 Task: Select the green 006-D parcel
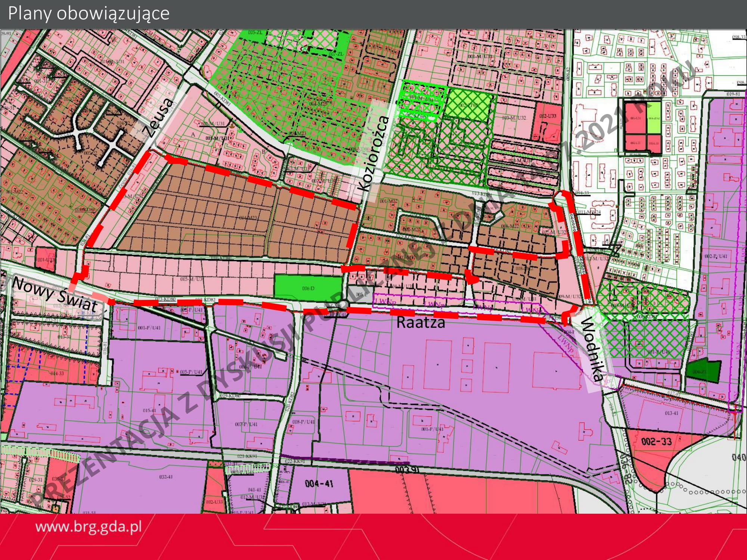pos(308,288)
